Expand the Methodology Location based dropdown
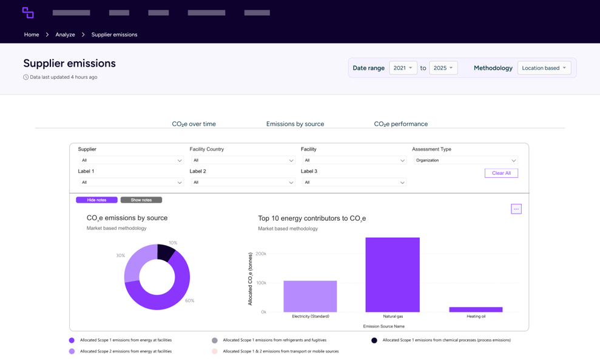The width and height of the screenshot is (600, 364). point(544,68)
